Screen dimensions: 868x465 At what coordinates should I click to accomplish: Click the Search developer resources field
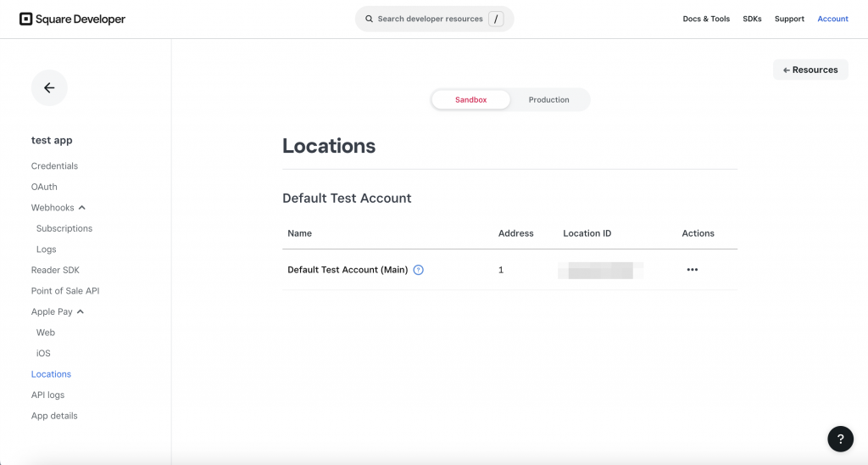[x=435, y=19]
